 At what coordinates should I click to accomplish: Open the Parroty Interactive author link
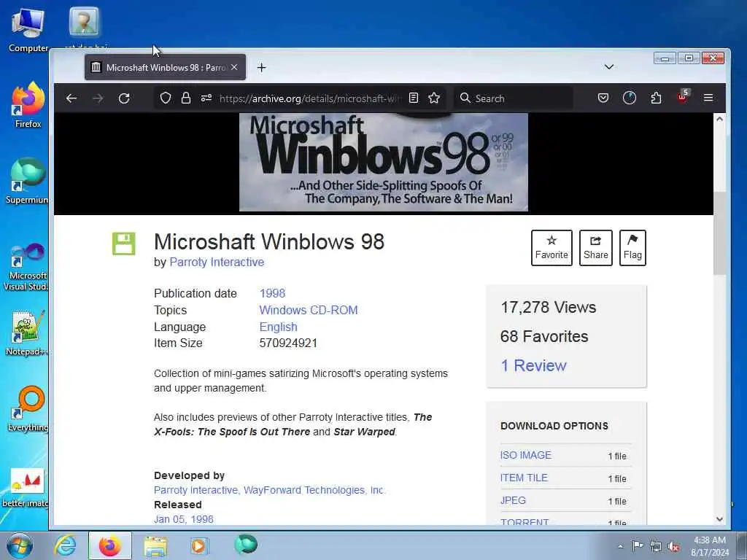[x=217, y=262]
